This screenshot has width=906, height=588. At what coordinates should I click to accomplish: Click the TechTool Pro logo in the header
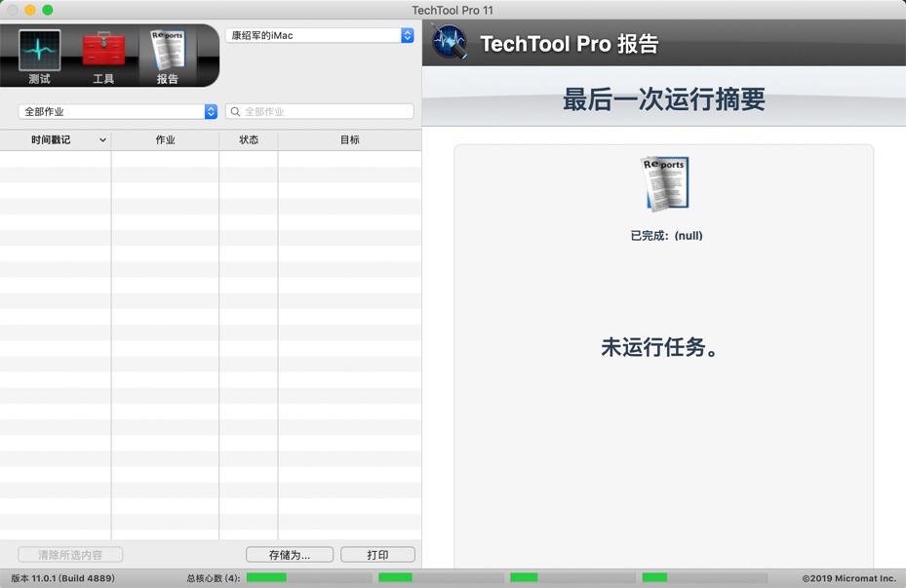(x=450, y=42)
